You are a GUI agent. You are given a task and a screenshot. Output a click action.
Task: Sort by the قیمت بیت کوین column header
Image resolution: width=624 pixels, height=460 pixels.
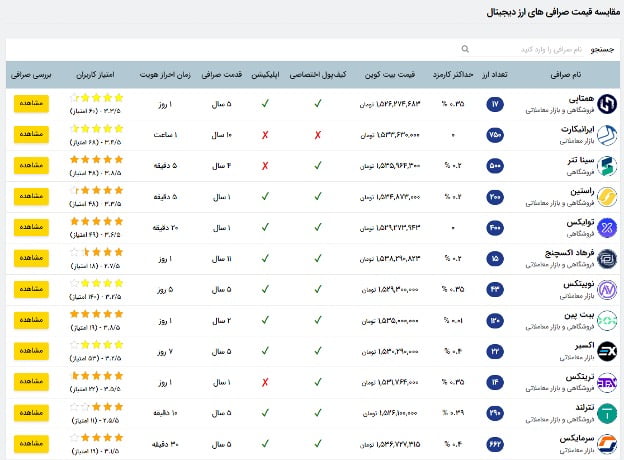coord(390,74)
